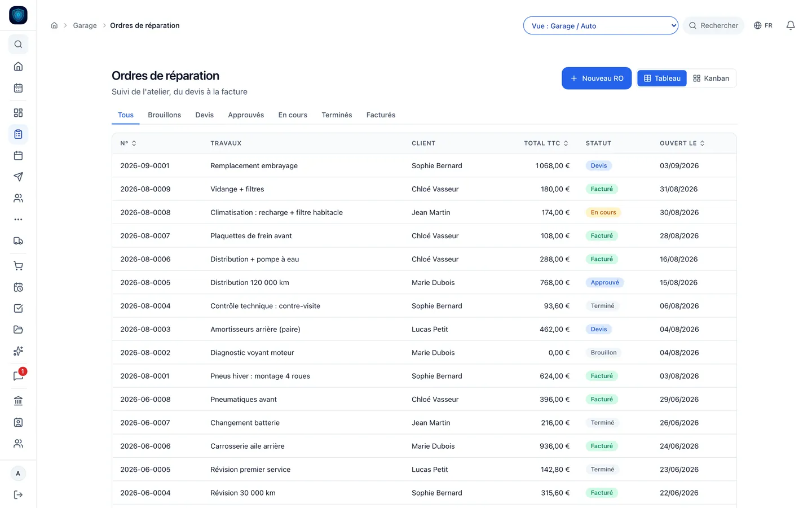
Task: Switch to Kanban view
Action: [711, 78]
